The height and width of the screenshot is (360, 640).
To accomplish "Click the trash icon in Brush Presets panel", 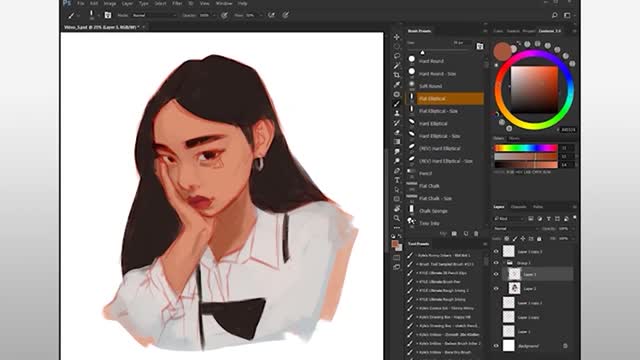I will pos(476,233).
